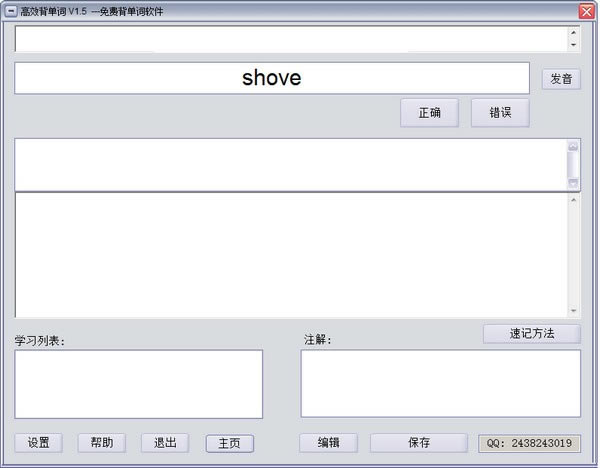Screen dimensions: 600x468
Task: Focus the empty text box at top
Action: (290, 39)
